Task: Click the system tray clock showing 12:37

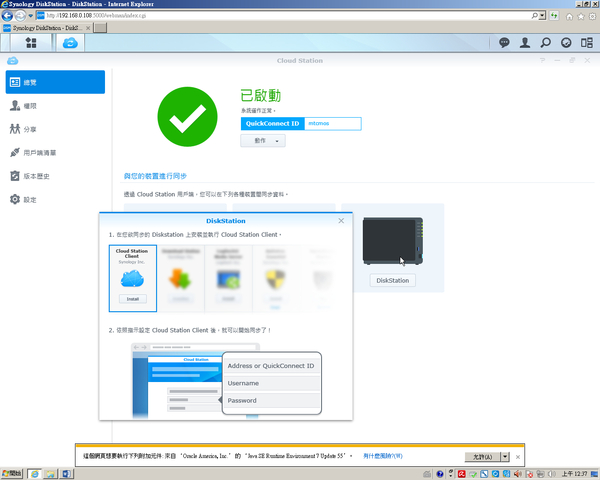Action: (574, 474)
